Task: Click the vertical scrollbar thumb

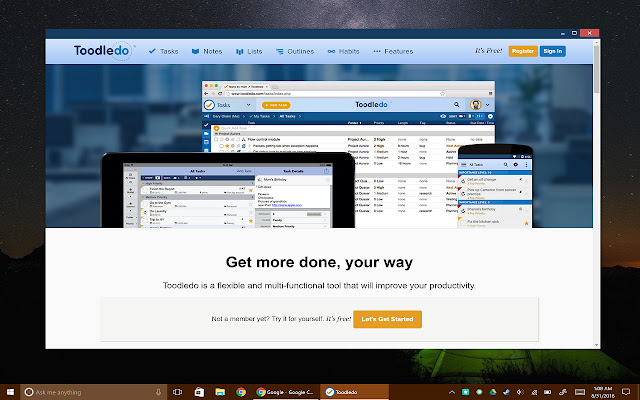Action: tap(597, 69)
